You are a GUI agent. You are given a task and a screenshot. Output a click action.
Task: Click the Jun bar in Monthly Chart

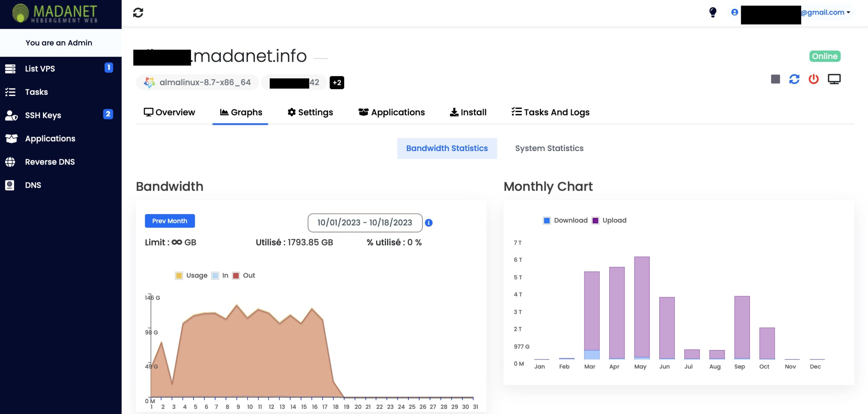pyautogui.click(x=667, y=328)
